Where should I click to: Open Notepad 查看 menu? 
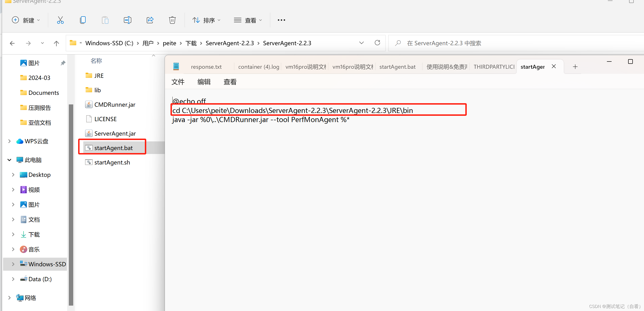(230, 82)
